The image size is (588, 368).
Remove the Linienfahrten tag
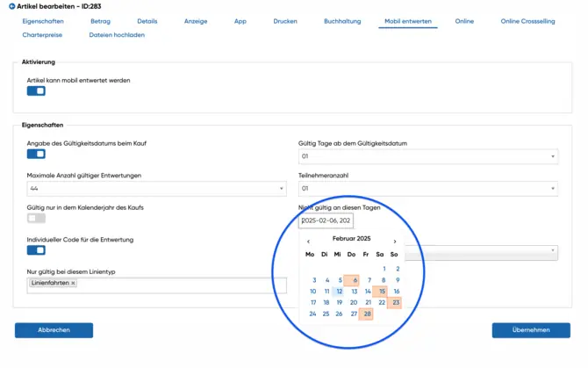[x=74, y=284]
